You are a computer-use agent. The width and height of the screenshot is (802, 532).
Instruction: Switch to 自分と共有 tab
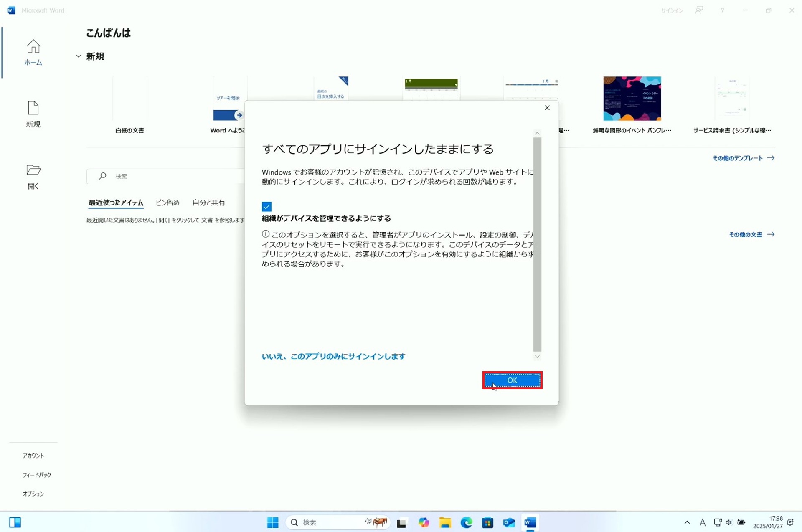pos(208,203)
